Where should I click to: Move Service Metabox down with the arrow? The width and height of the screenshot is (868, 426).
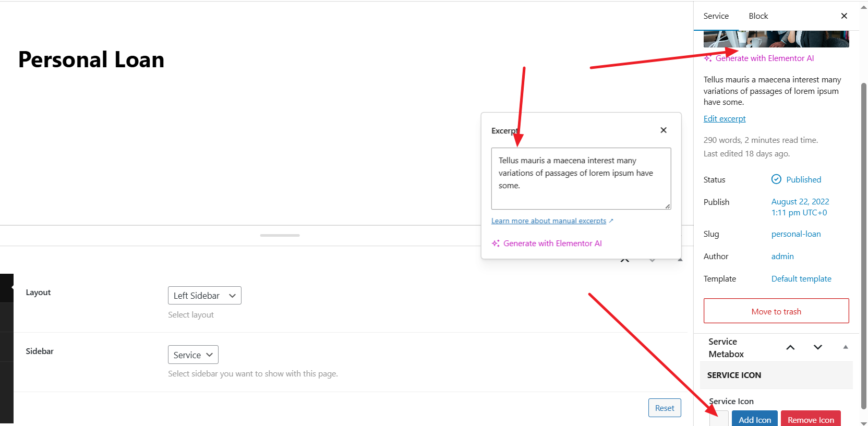click(817, 347)
